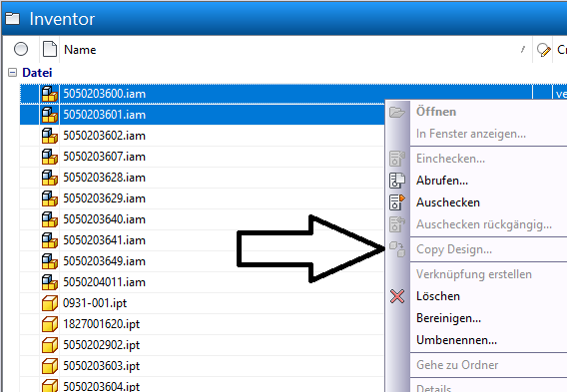
Task: Click assembly icon of 5050203640.iam
Action: coord(50,219)
